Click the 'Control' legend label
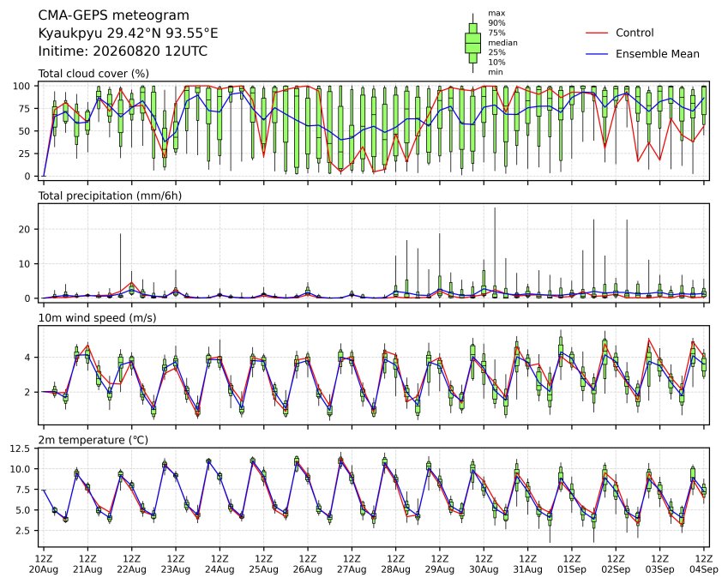This screenshot has height=584, width=728. [635, 33]
